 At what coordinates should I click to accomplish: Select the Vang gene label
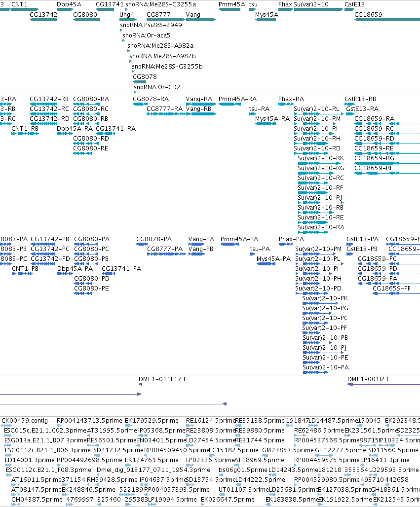[193, 15]
